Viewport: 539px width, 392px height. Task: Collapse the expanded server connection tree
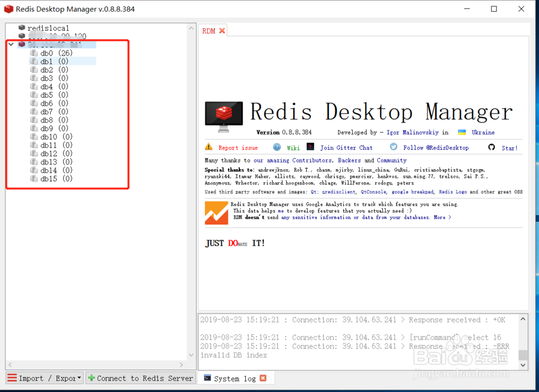[x=11, y=44]
